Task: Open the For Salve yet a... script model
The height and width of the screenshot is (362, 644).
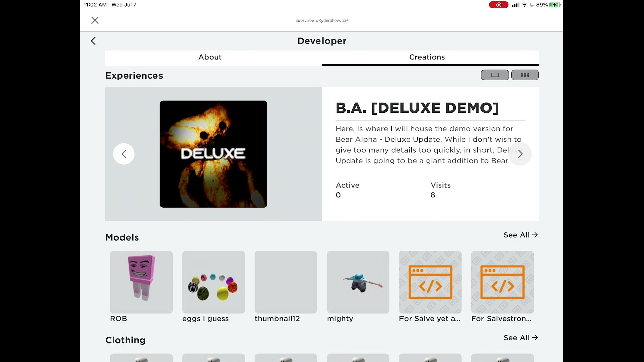Action: click(x=430, y=282)
